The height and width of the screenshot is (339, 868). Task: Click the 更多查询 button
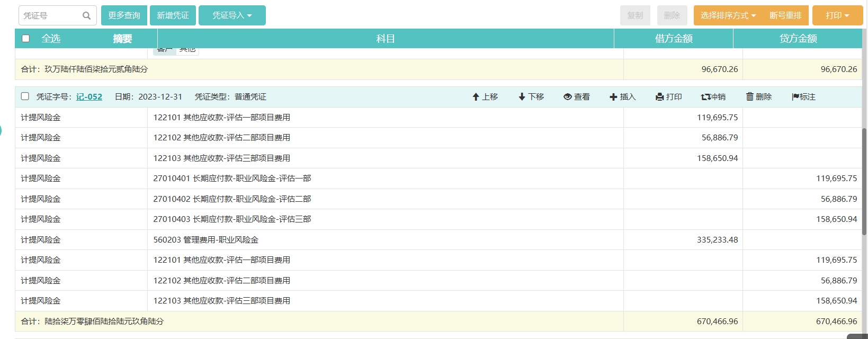tap(124, 16)
